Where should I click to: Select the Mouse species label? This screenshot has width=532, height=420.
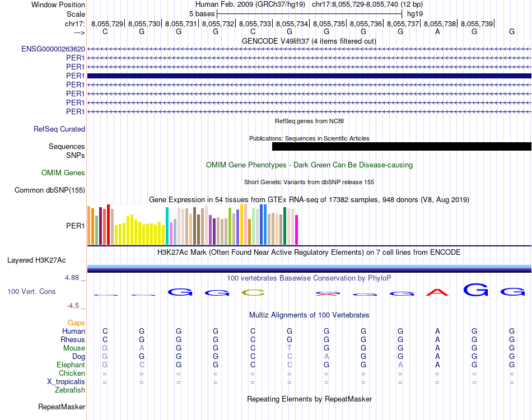pyautogui.click(x=74, y=348)
